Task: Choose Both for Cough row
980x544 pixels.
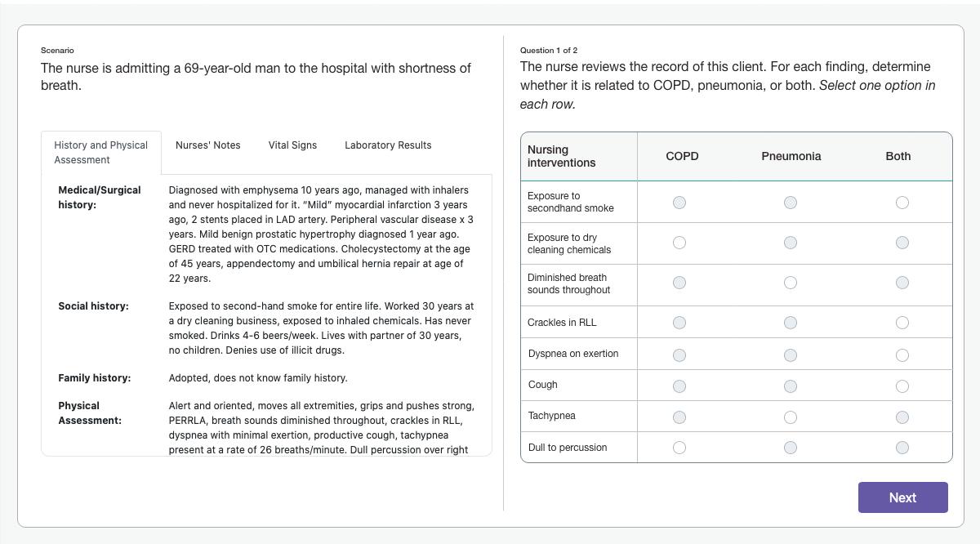Action: (x=902, y=386)
